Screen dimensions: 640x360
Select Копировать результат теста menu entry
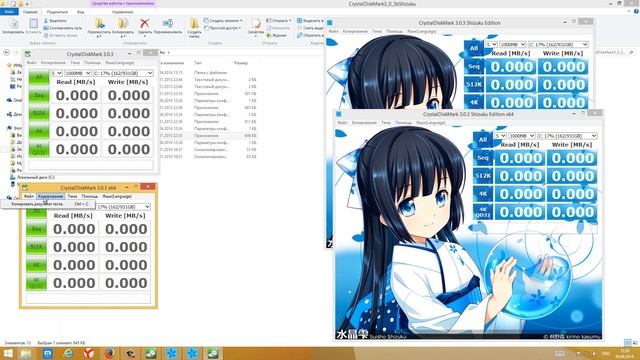click(x=48, y=204)
